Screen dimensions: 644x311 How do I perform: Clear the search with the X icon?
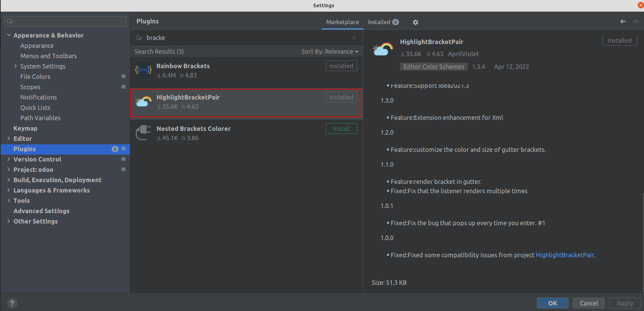pos(354,38)
